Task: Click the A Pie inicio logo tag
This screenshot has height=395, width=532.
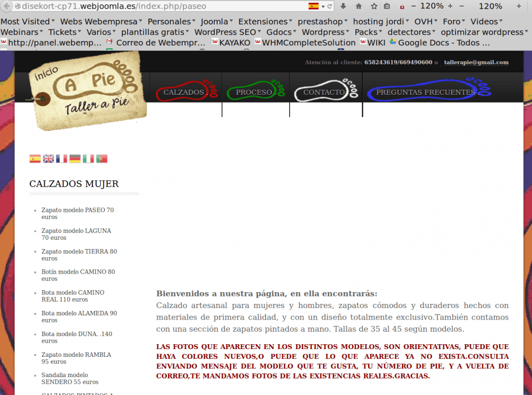Action: (x=88, y=90)
